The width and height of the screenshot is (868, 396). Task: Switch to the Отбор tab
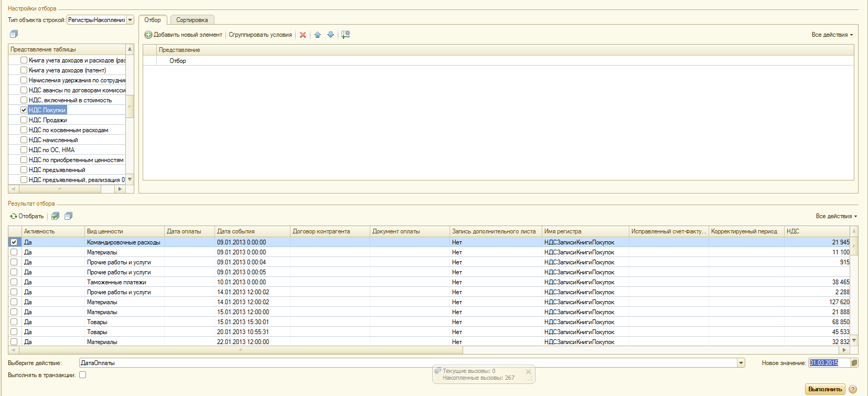(153, 20)
